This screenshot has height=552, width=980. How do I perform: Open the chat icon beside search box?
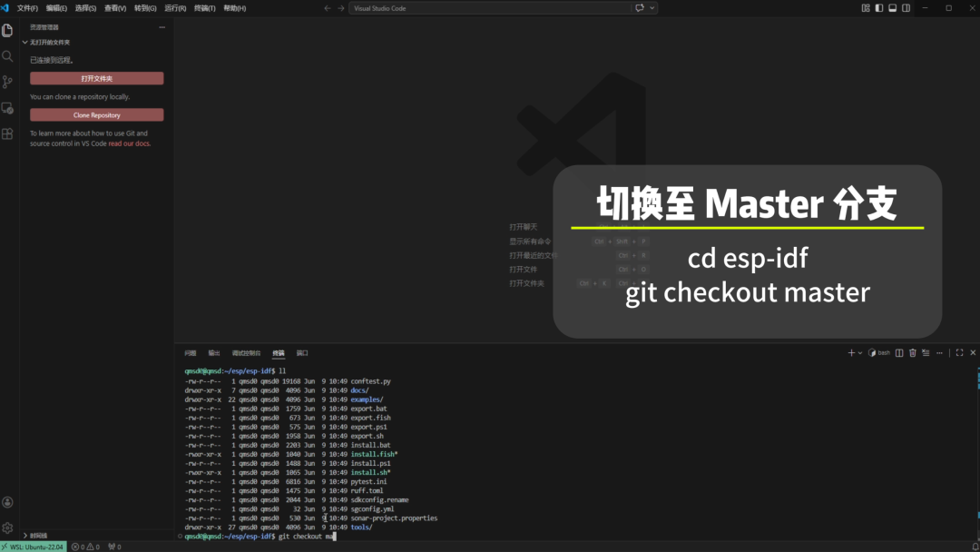click(x=640, y=8)
